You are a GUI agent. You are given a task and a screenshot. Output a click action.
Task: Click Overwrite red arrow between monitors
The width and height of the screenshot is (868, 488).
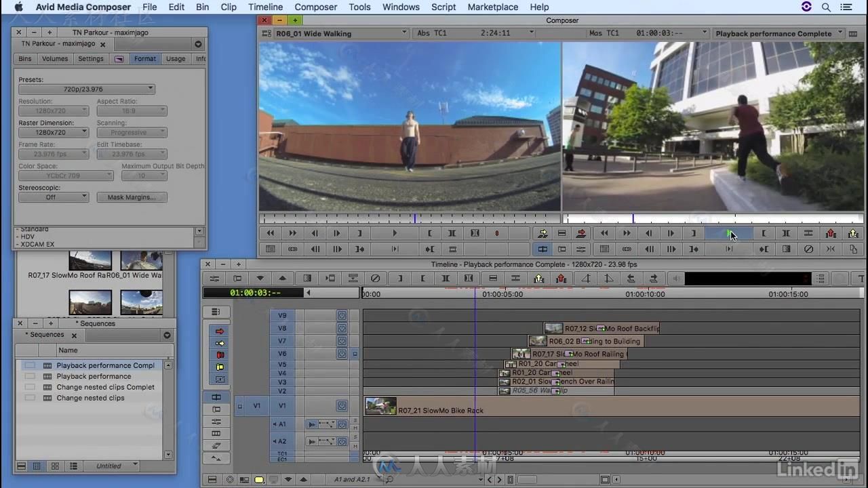581,233
